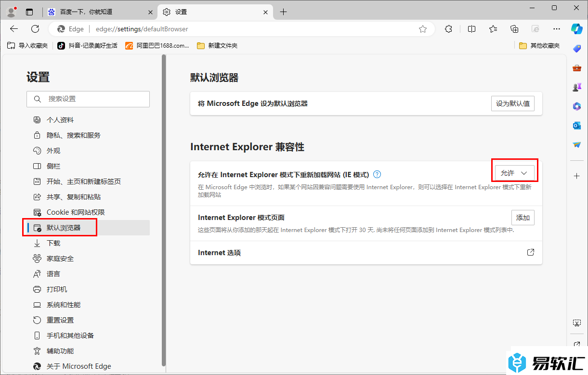Open the Collections icon

(514, 29)
